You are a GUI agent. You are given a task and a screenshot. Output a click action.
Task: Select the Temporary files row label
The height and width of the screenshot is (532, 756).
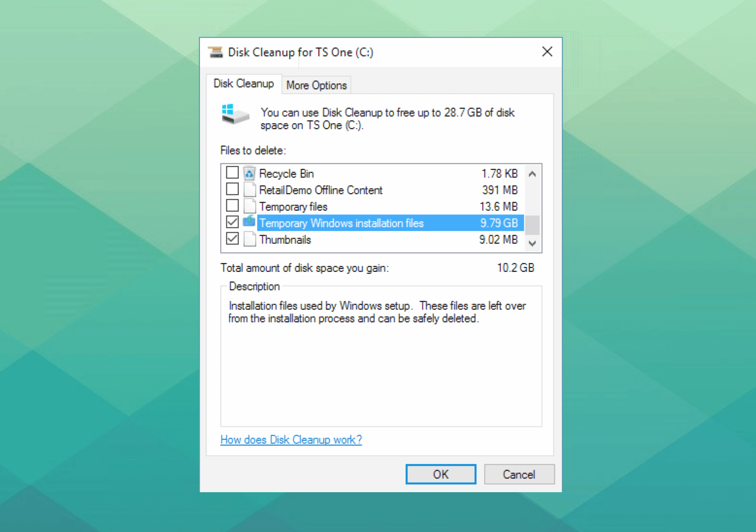coord(293,207)
